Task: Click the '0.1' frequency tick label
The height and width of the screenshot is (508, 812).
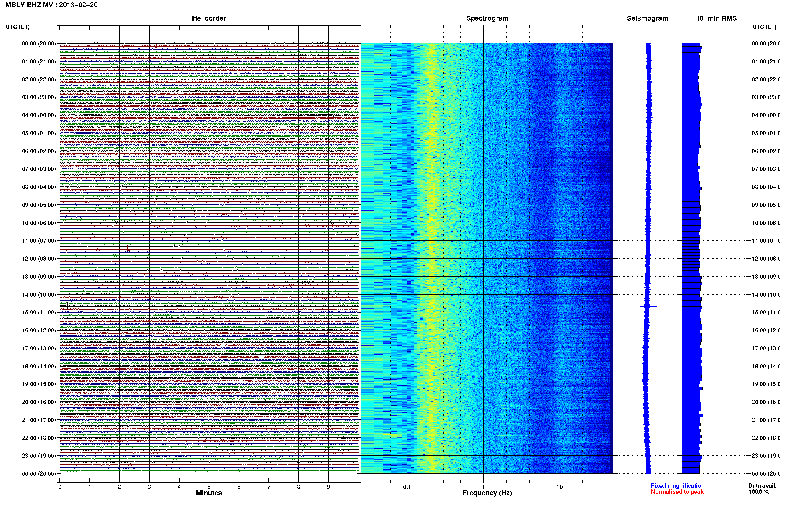Action: point(407,487)
